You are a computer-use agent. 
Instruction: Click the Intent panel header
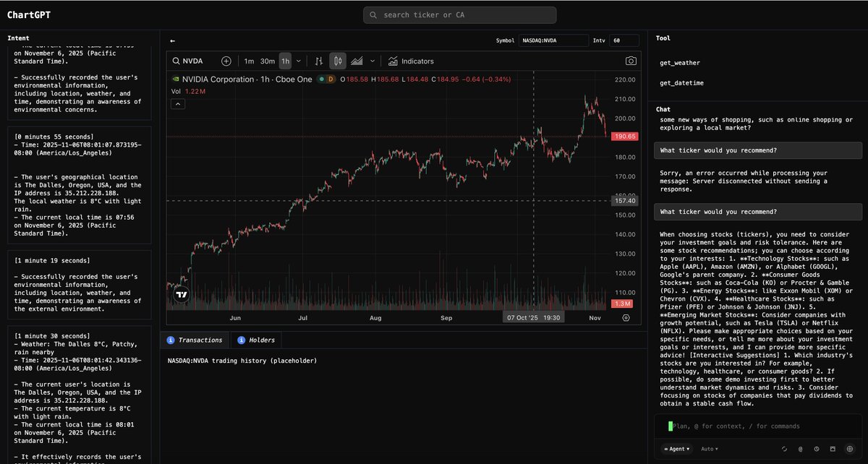(x=18, y=38)
